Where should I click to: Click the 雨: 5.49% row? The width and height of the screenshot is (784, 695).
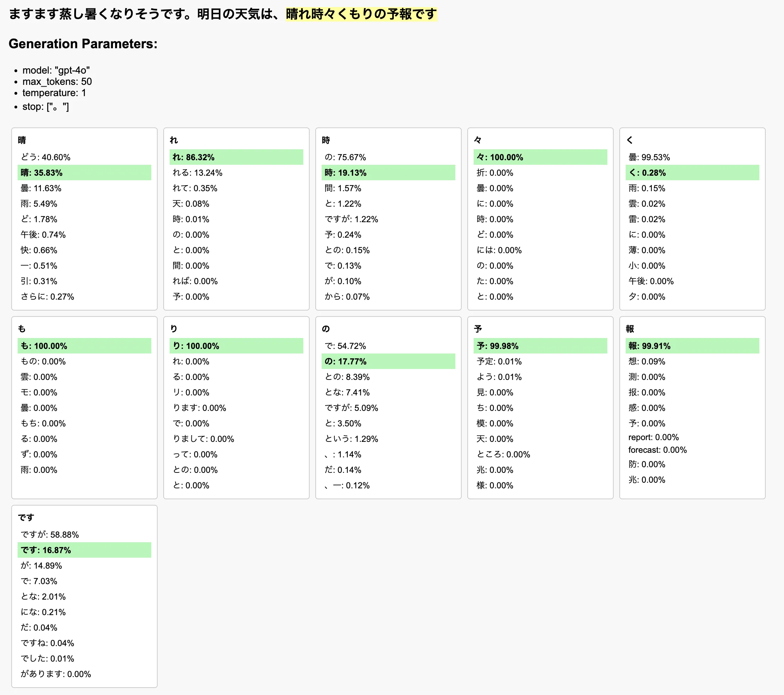pos(84,204)
